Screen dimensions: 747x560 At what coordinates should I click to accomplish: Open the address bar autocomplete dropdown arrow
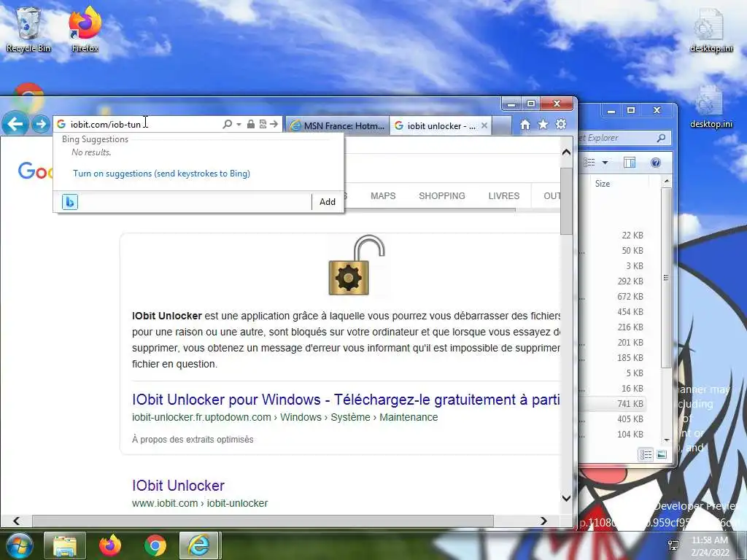(x=239, y=124)
